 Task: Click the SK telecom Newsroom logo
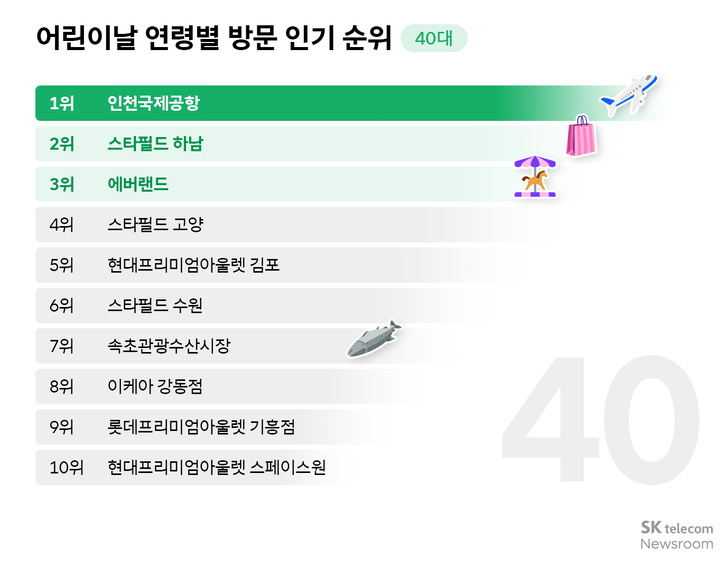[676, 535]
